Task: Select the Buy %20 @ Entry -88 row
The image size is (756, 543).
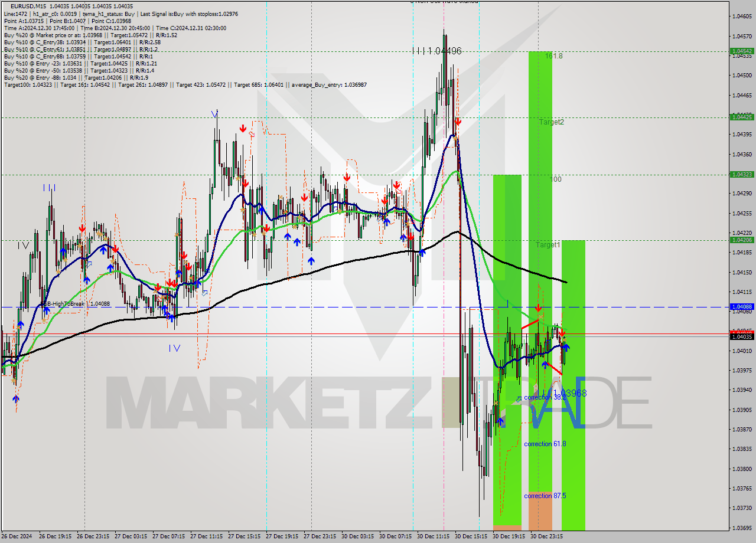Action: (76, 77)
